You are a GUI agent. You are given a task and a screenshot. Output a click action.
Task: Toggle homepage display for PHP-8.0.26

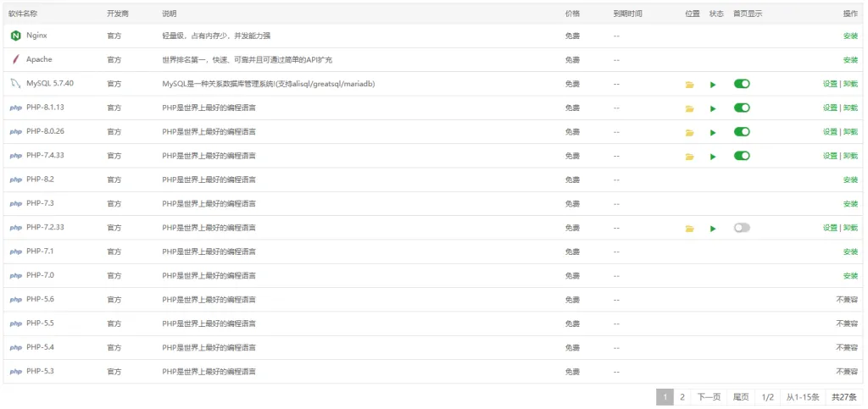coord(742,131)
